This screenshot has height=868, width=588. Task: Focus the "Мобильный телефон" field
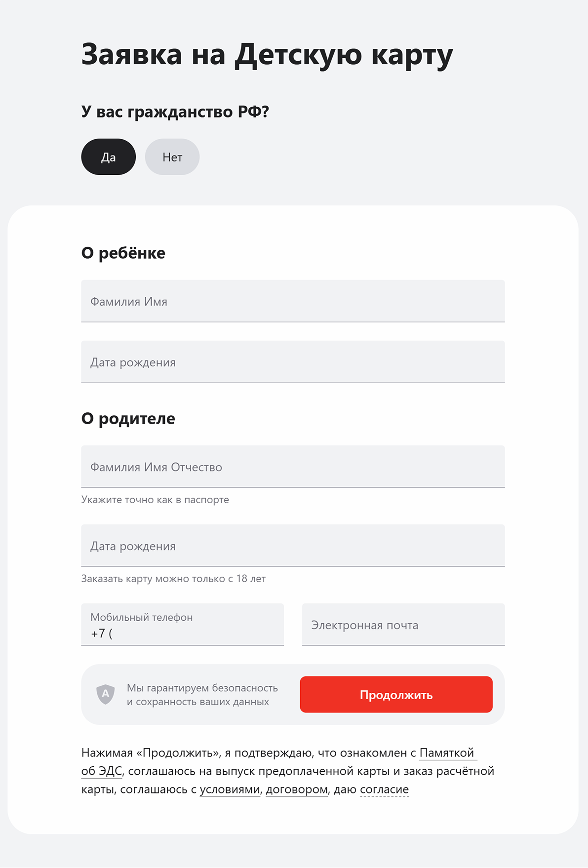pyautogui.click(x=183, y=625)
